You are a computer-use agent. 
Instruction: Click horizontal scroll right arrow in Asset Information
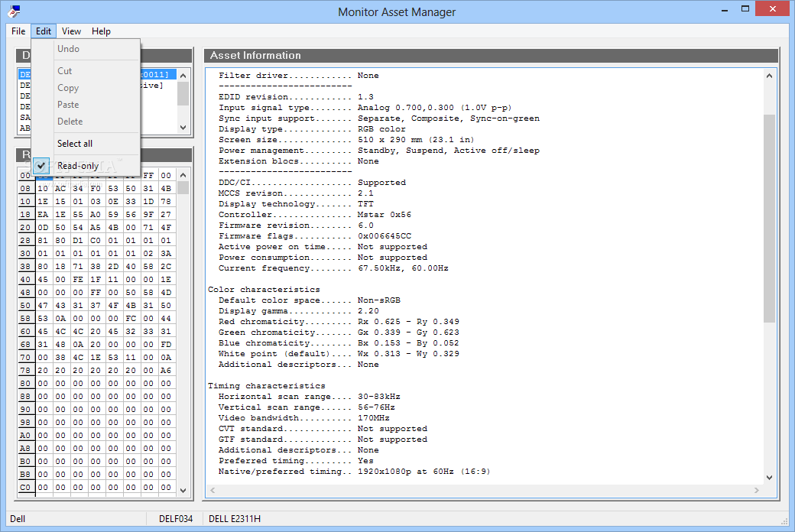point(757,490)
